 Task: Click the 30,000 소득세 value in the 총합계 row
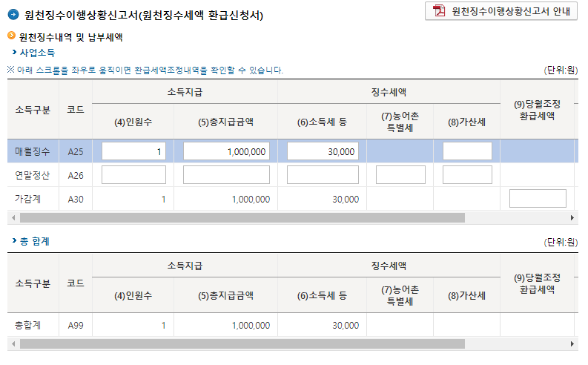tap(346, 326)
